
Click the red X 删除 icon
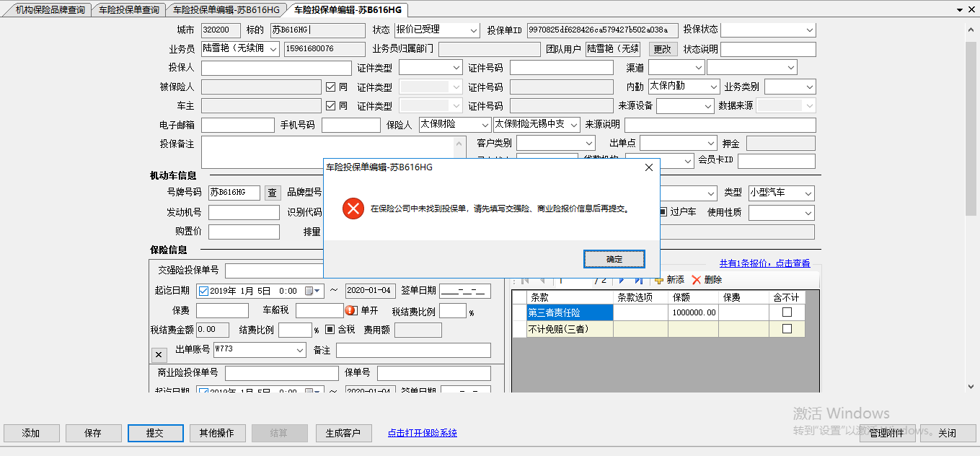696,280
